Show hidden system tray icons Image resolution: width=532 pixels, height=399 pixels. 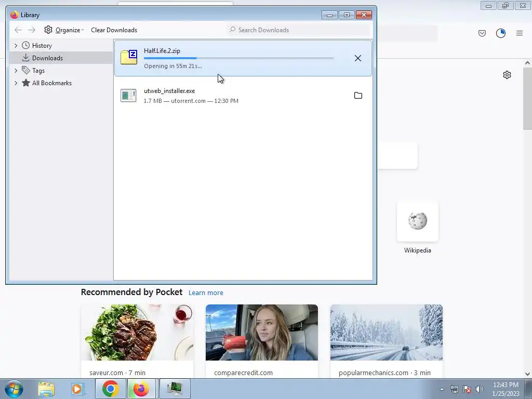(442, 389)
